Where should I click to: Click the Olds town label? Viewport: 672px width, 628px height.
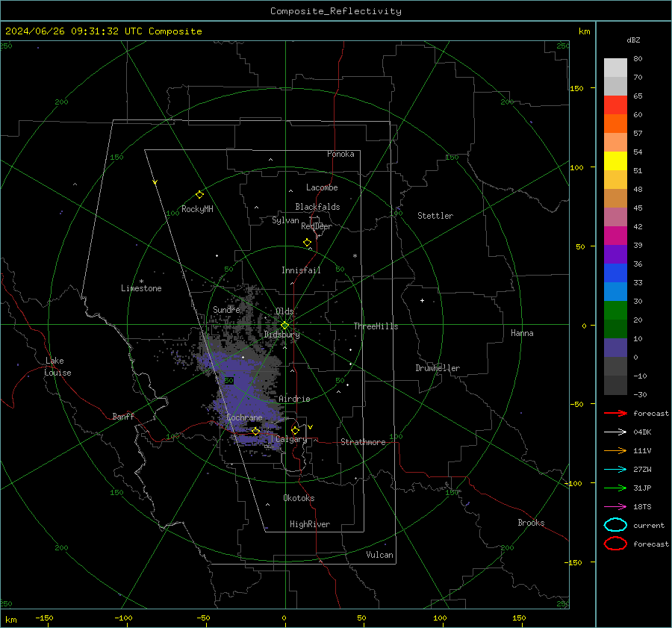284,311
